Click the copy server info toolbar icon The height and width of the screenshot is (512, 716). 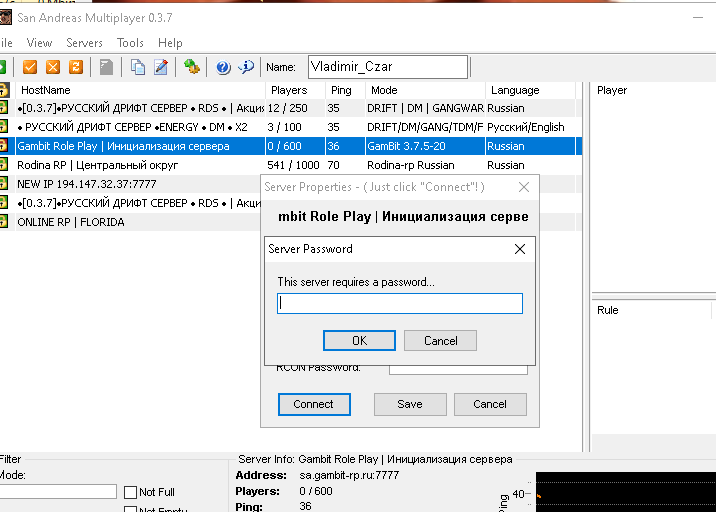(137, 67)
